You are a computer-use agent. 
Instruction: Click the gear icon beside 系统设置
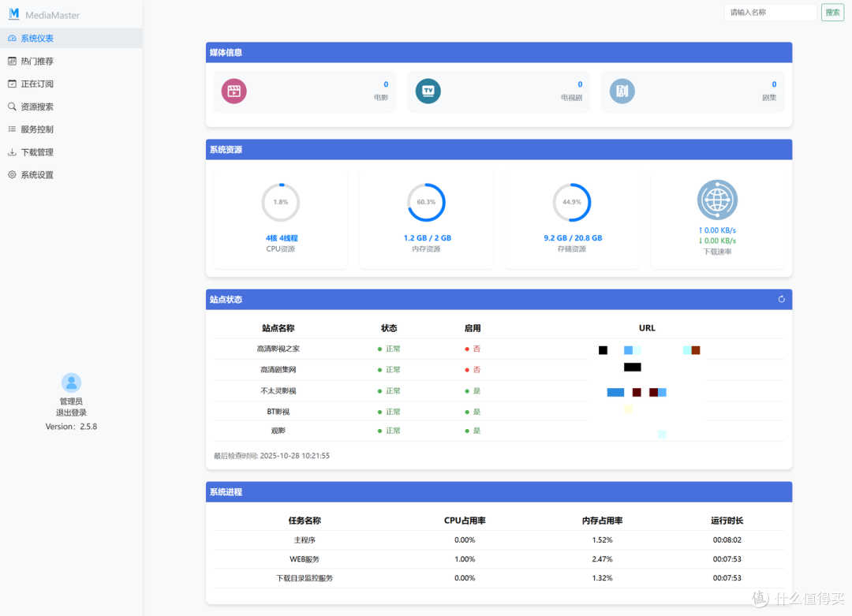(12, 175)
